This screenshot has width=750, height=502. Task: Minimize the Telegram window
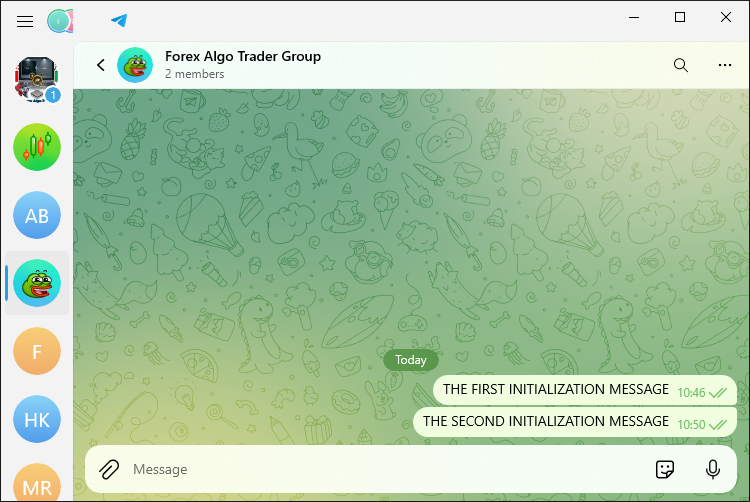click(634, 17)
